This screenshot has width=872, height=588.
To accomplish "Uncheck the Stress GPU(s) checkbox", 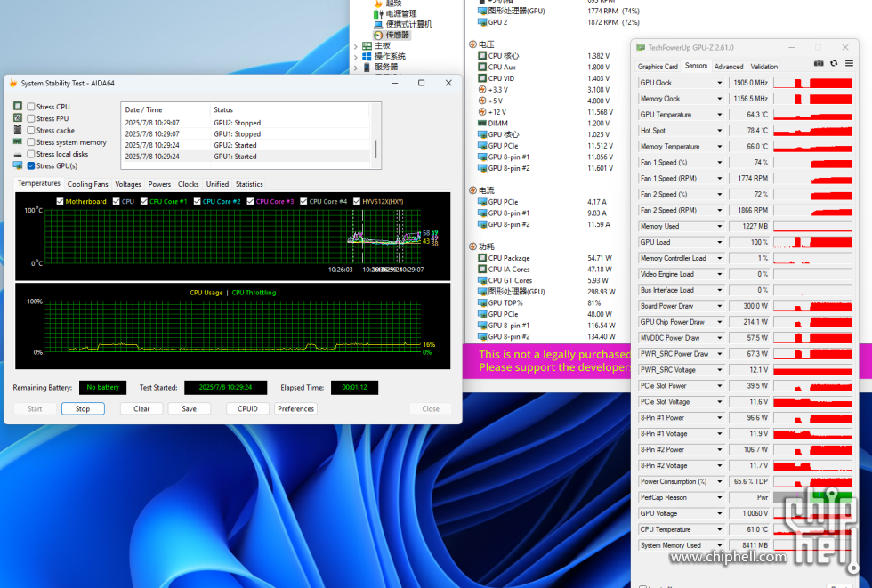I will (31, 165).
